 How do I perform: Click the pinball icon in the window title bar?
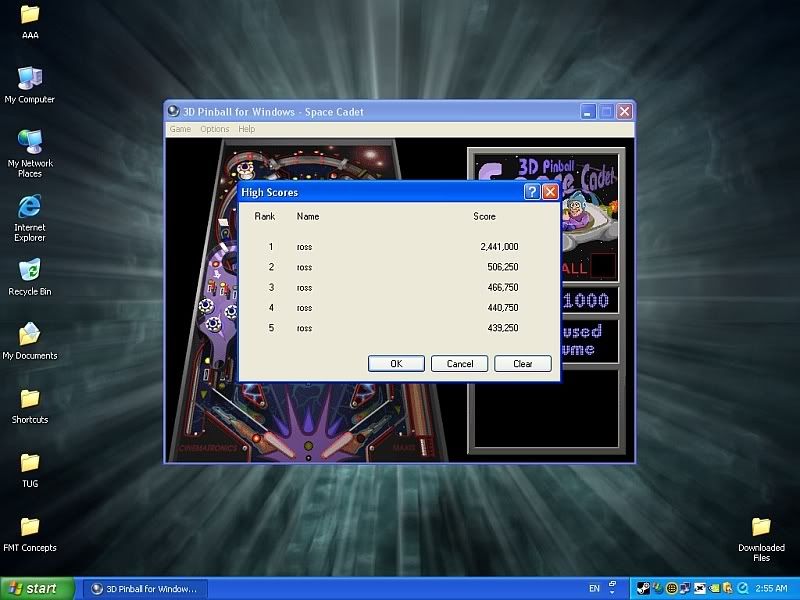[x=173, y=111]
